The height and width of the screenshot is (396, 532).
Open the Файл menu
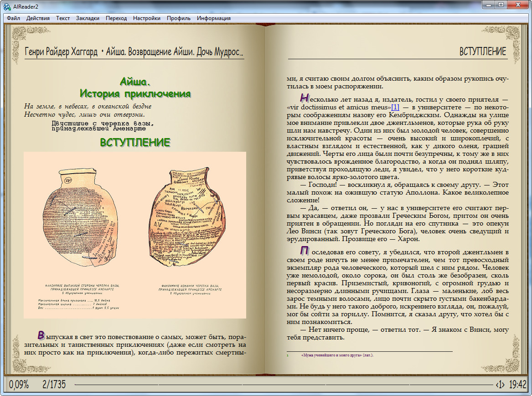[14, 18]
